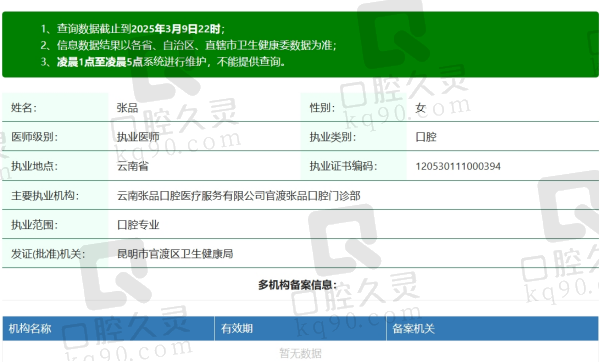
Task: Select the 执业医师 value
Action: point(138,137)
